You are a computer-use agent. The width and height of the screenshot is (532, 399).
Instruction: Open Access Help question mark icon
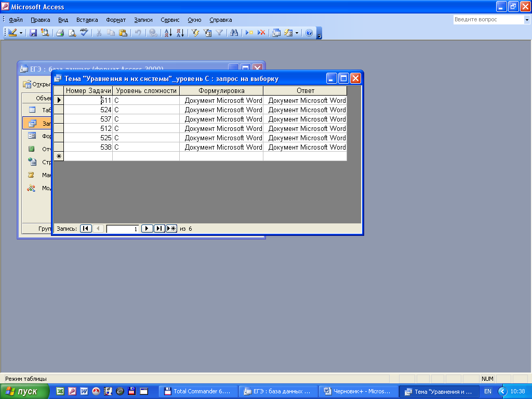[x=309, y=33]
